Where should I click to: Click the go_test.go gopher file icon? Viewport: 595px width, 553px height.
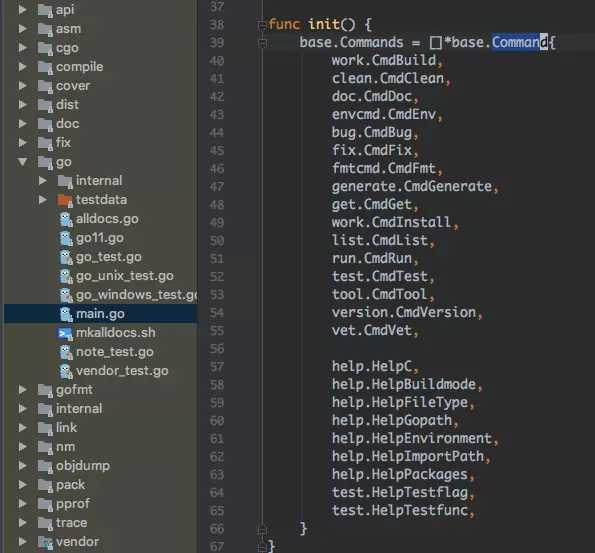(66, 257)
